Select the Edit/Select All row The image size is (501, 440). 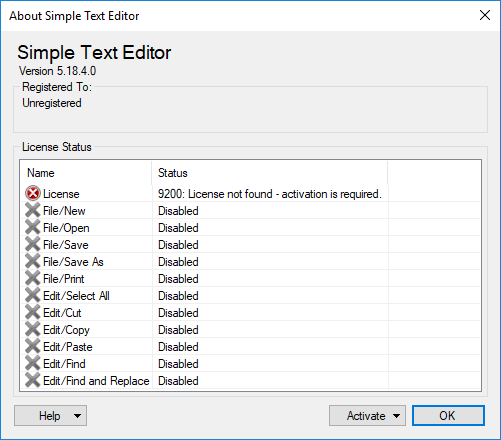pos(251,296)
